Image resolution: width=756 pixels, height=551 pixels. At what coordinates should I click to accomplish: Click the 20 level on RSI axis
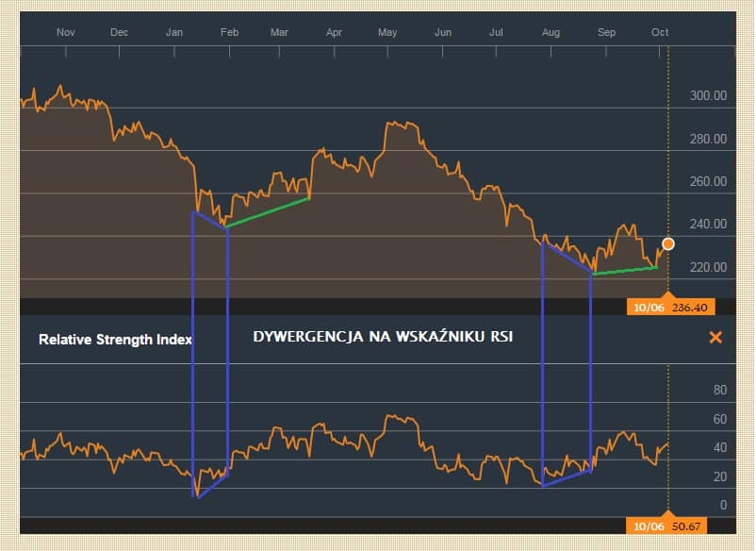[x=720, y=476]
